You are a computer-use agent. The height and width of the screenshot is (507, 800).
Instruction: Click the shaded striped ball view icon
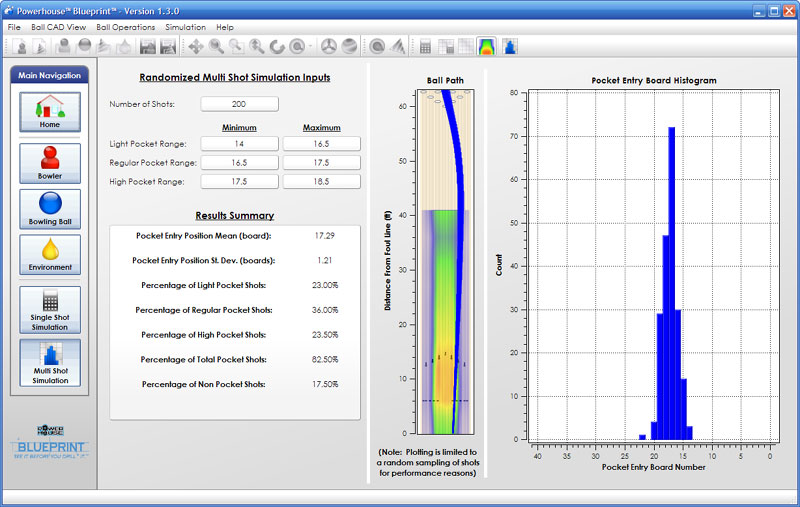(349, 47)
